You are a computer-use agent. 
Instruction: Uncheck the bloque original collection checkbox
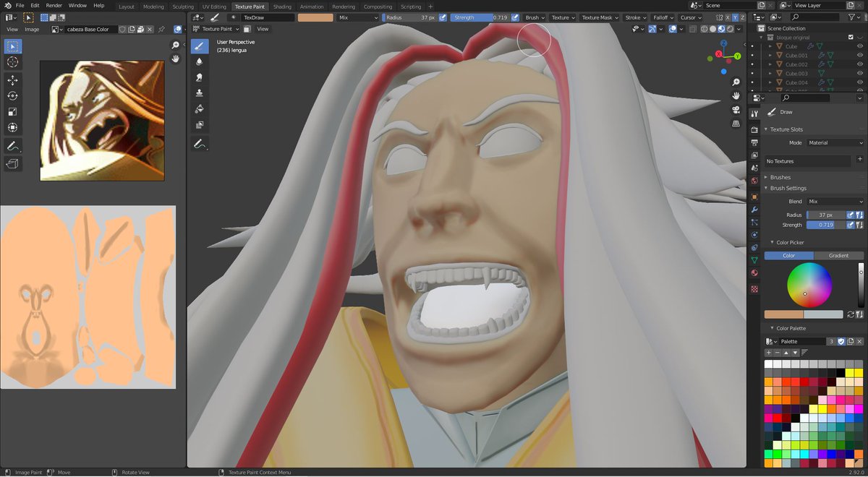(851, 37)
